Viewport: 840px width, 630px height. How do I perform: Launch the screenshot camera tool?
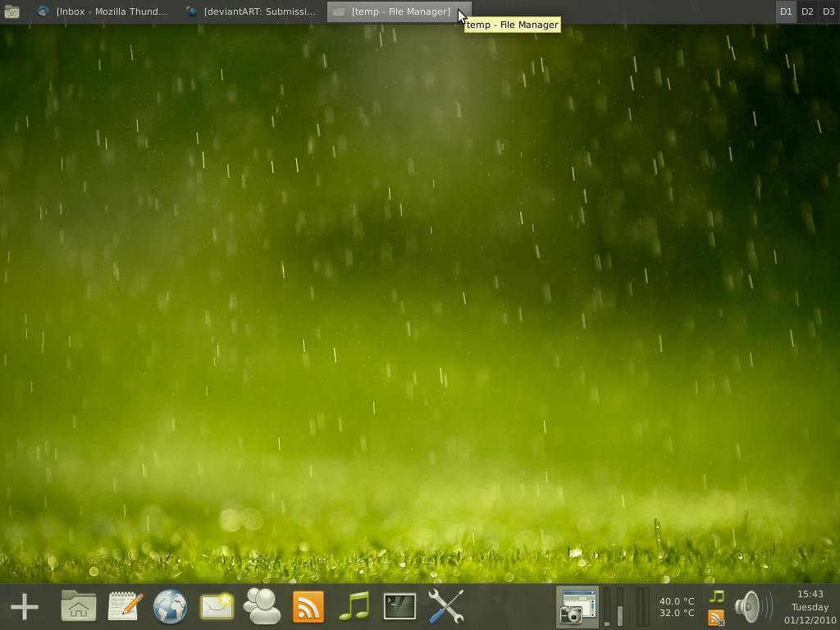click(x=577, y=607)
